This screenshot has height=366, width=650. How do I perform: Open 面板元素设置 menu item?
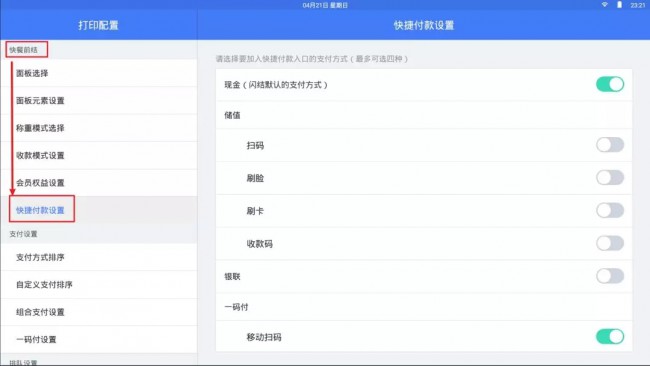99,101
